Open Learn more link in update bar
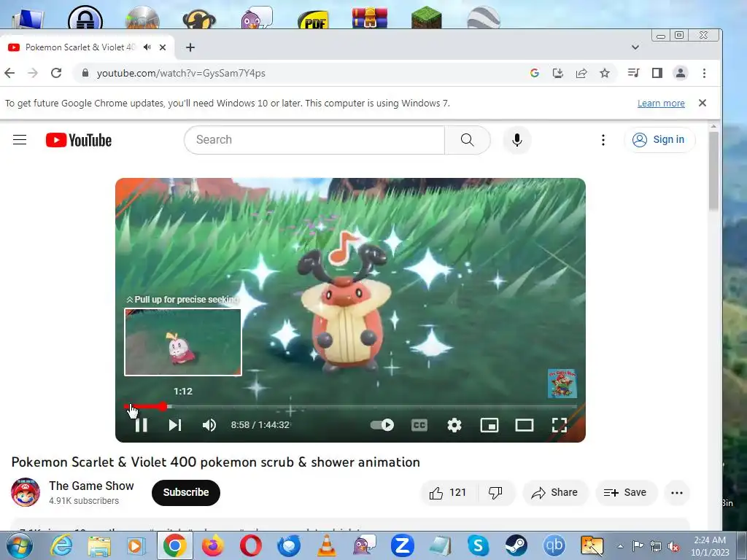This screenshot has width=747, height=560. point(661,104)
